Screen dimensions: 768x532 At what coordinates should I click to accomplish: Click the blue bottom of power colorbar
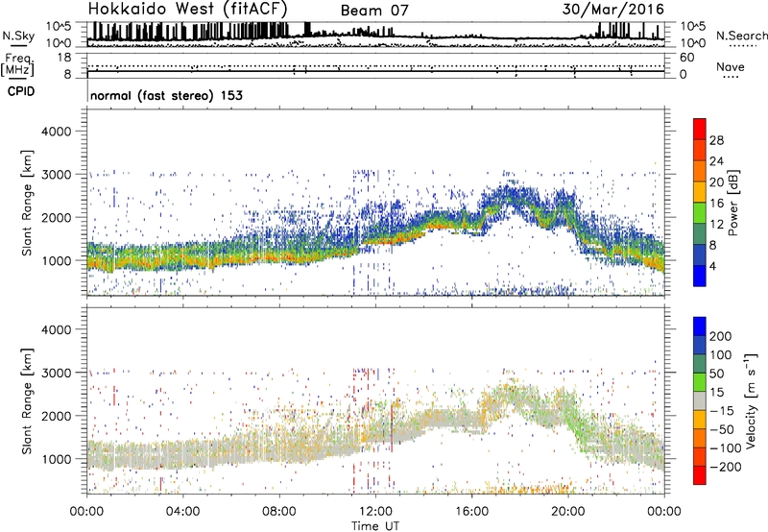[700, 276]
